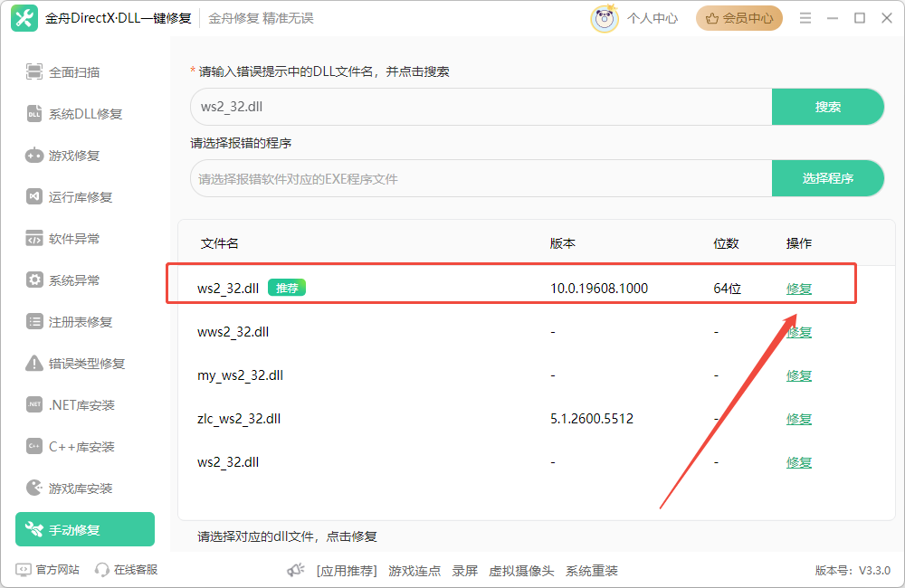
Task: Click the 选择程序 button
Action: pyautogui.click(x=828, y=178)
